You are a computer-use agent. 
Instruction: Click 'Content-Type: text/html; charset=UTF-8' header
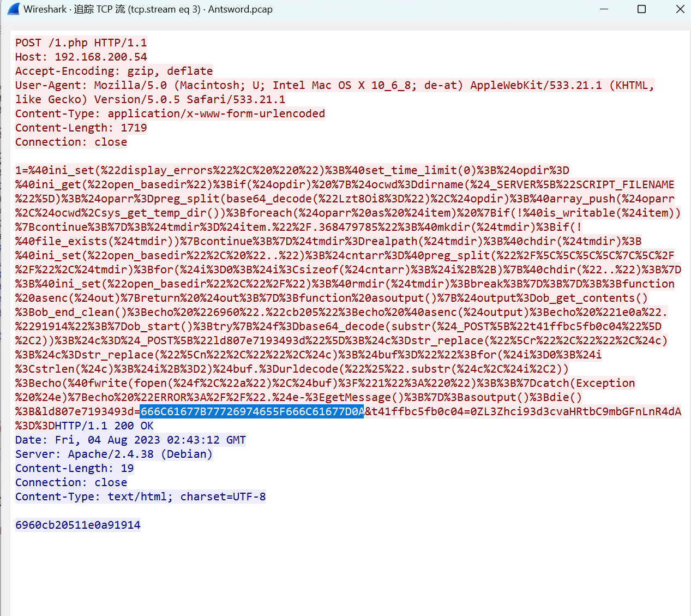click(141, 497)
